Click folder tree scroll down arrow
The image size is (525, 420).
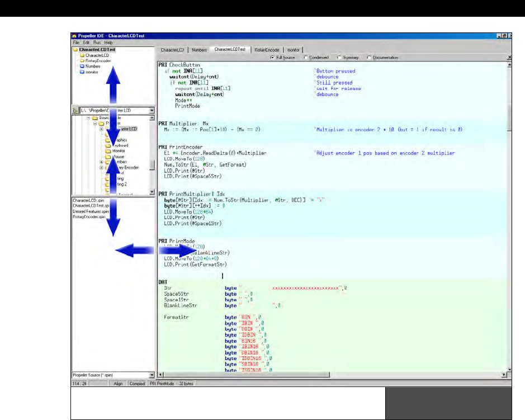(x=152, y=192)
